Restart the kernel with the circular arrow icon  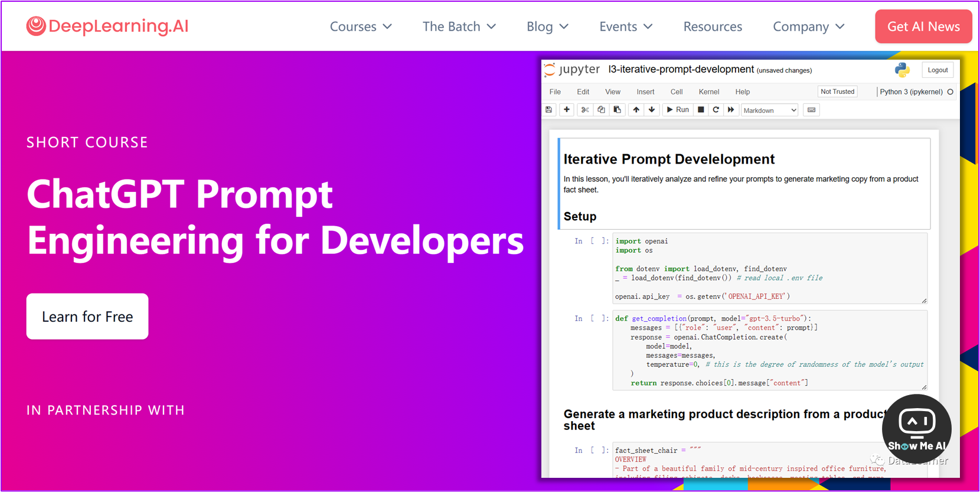[716, 110]
